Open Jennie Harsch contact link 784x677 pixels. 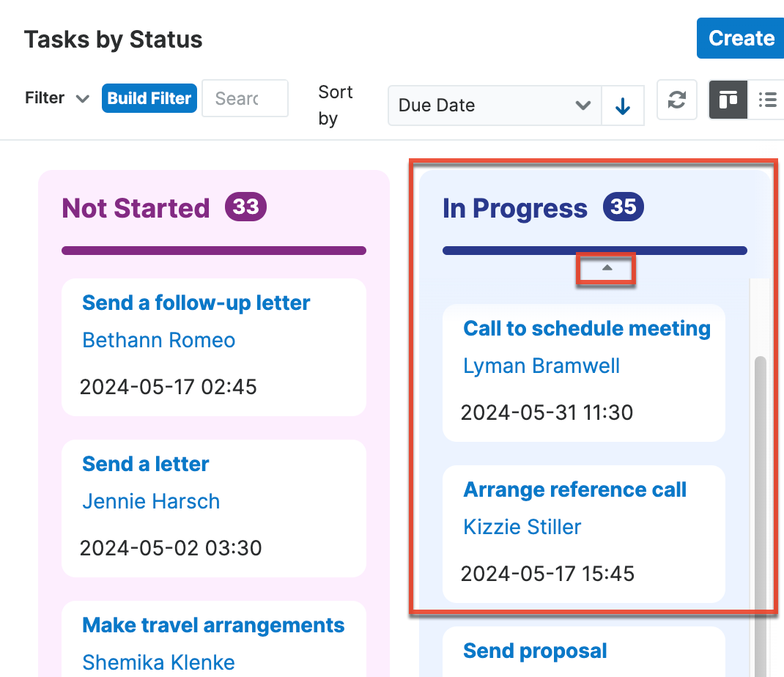(151, 501)
